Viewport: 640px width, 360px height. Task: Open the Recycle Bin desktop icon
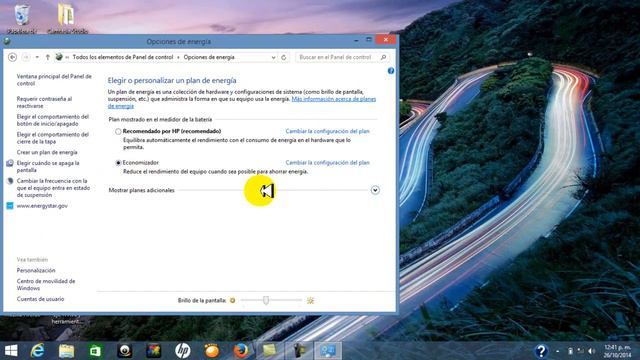click(22, 18)
